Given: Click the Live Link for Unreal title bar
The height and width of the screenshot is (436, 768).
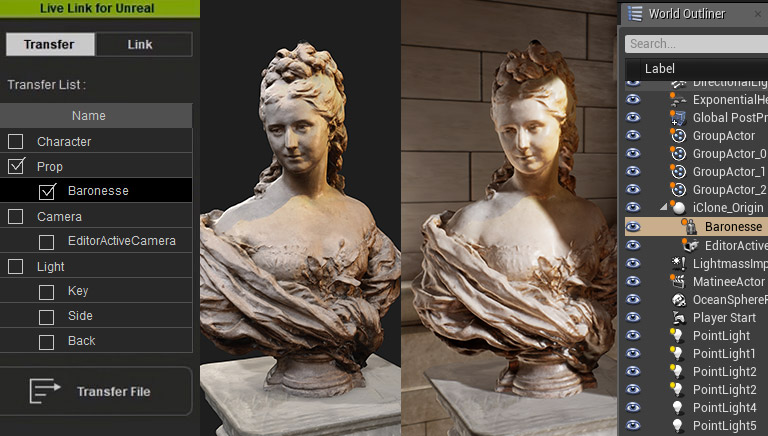Looking at the screenshot, I should [x=100, y=8].
